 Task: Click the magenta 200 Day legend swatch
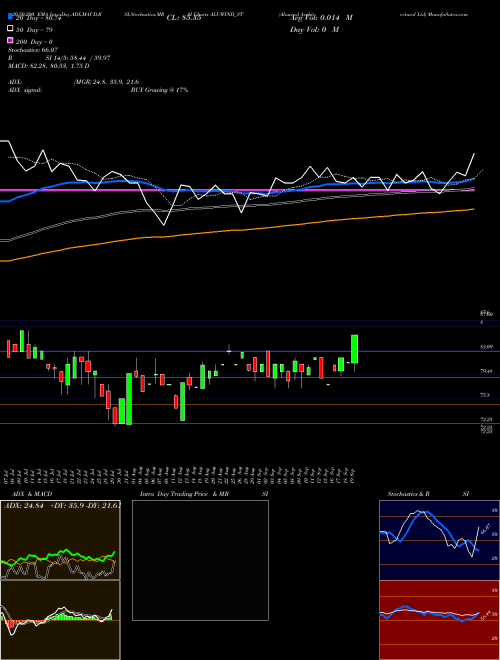click(10, 41)
